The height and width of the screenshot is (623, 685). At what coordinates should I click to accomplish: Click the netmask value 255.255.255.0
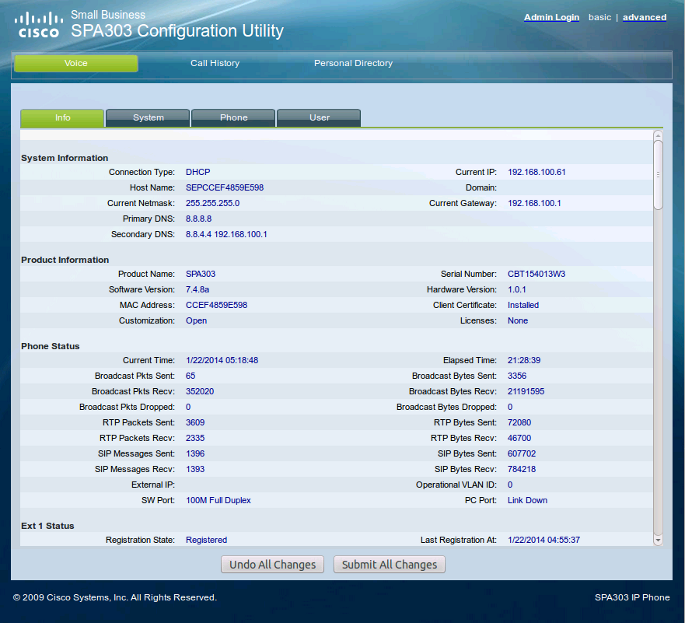213,203
